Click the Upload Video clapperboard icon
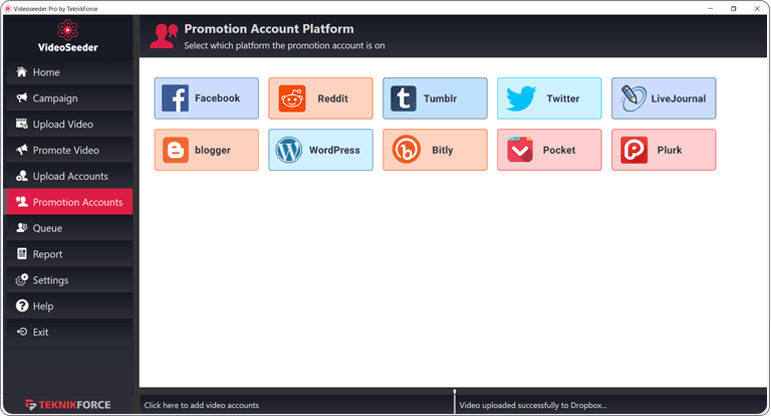This screenshot has height=416, width=771. (22, 123)
